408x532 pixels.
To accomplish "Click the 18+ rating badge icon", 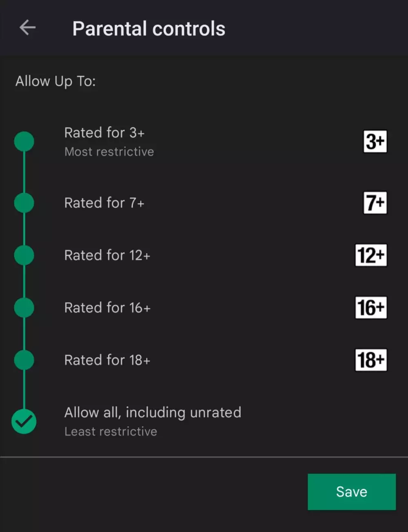I will (371, 360).
